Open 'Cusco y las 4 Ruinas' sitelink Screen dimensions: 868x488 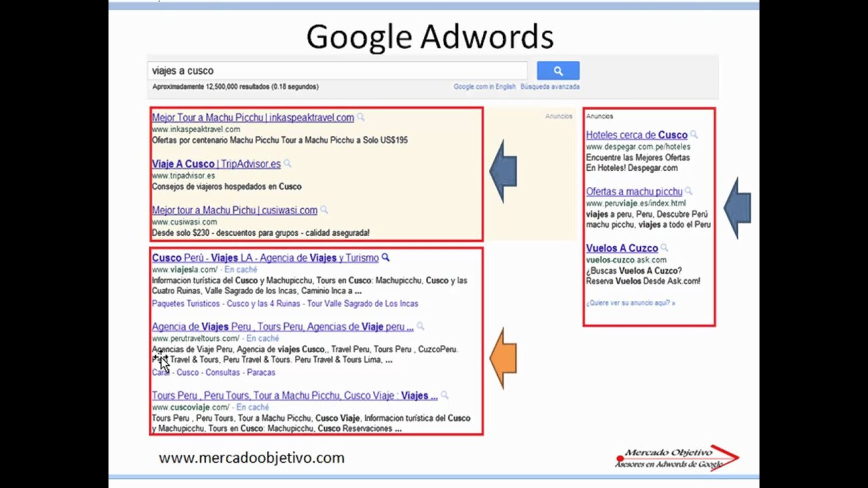(x=263, y=304)
